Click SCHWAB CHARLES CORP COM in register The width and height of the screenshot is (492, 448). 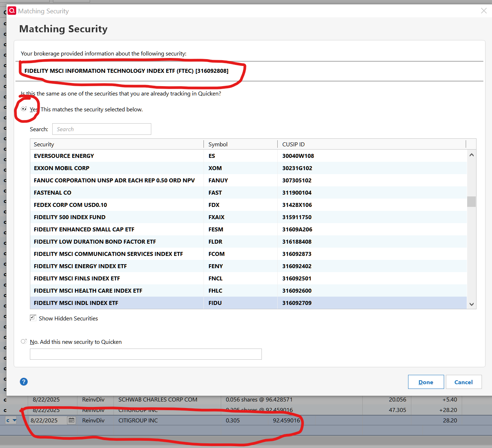[x=158, y=399]
